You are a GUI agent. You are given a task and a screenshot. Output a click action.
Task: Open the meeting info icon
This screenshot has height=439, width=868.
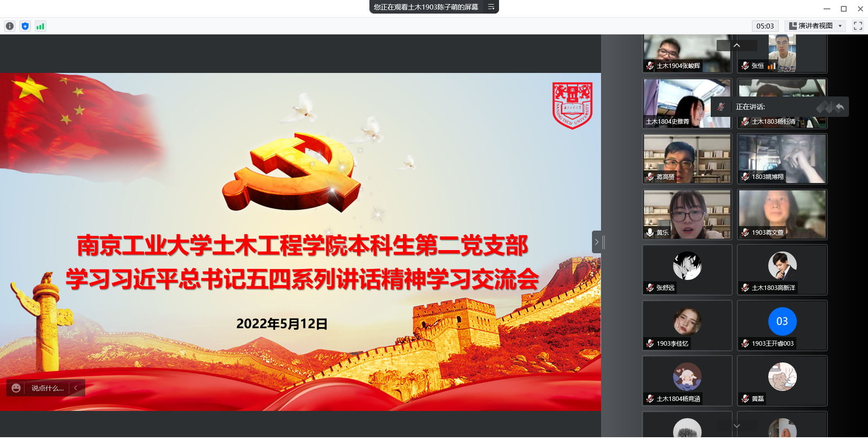click(10, 26)
